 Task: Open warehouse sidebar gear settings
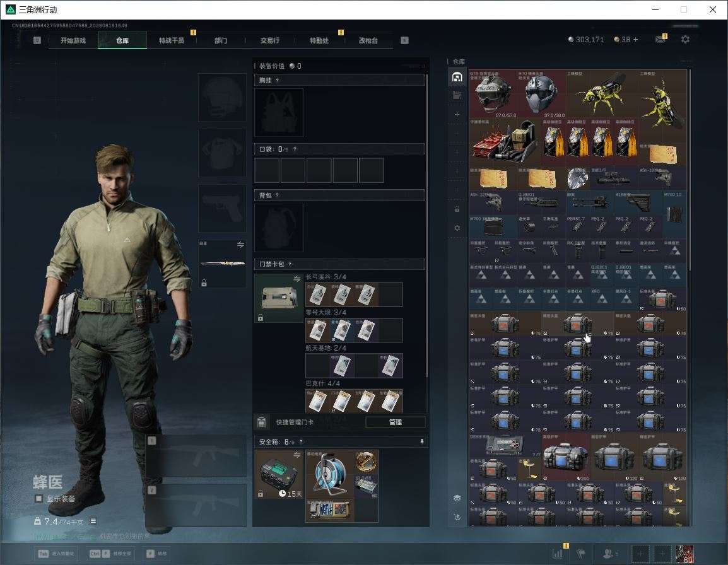[x=457, y=228]
